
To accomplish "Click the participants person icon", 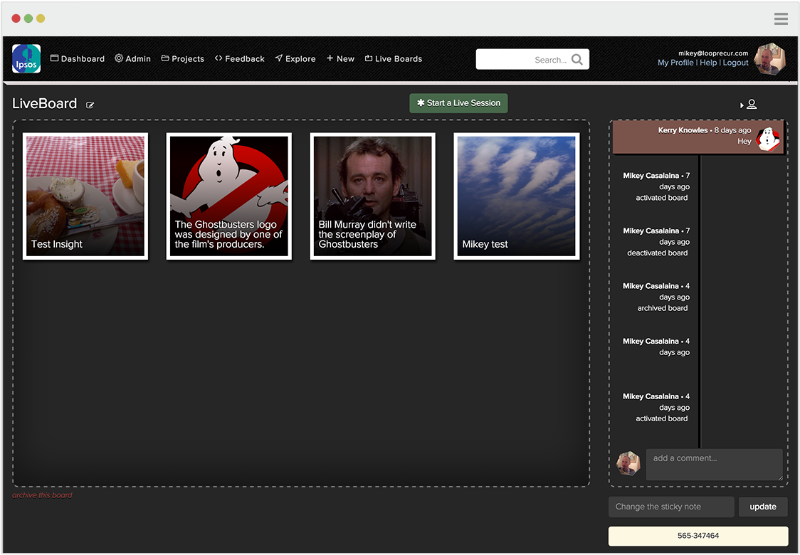I will [x=751, y=105].
